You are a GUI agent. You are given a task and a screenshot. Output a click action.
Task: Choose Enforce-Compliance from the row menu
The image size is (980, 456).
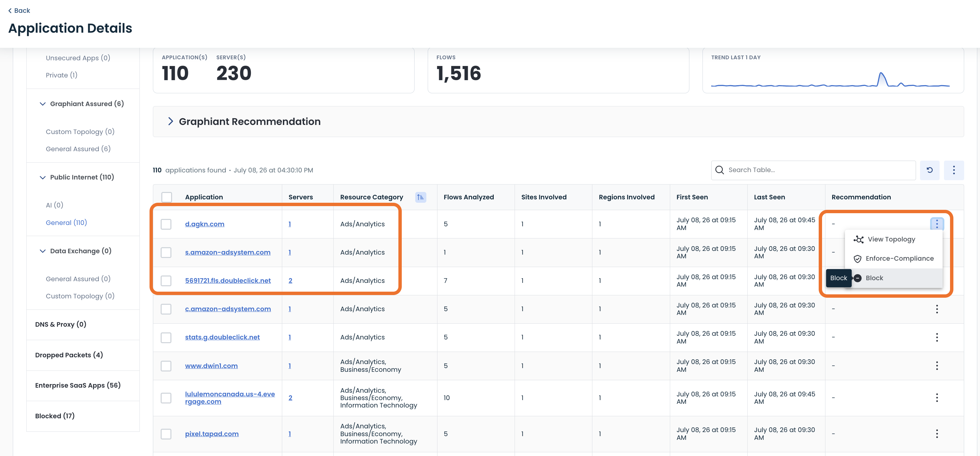893,259
